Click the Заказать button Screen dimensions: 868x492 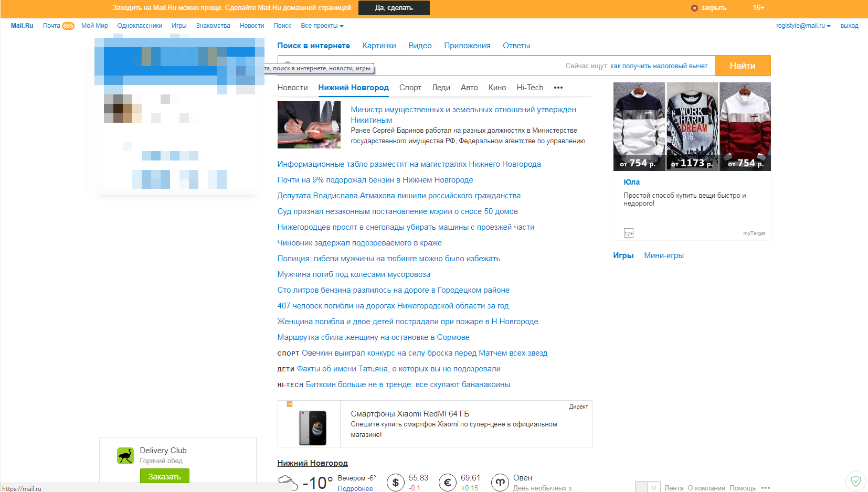pyautogui.click(x=164, y=476)
